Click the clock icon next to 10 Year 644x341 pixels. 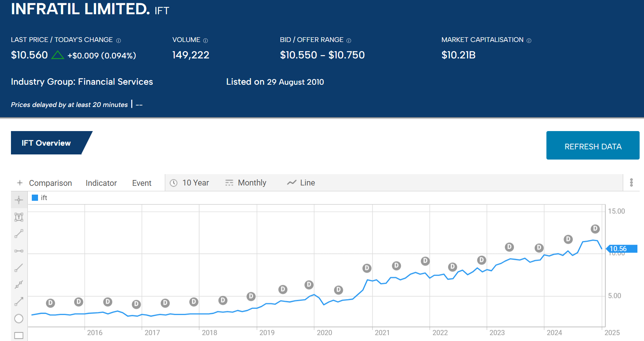pyautogui.click(x=174, y=183)
